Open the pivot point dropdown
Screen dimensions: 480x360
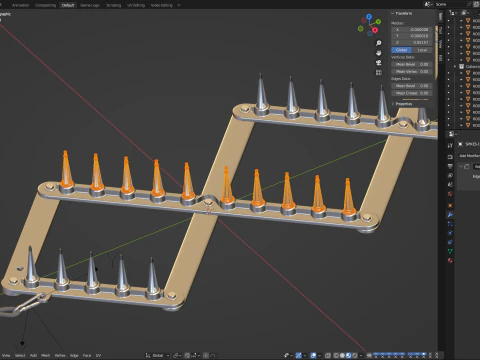tap(177, 355)
